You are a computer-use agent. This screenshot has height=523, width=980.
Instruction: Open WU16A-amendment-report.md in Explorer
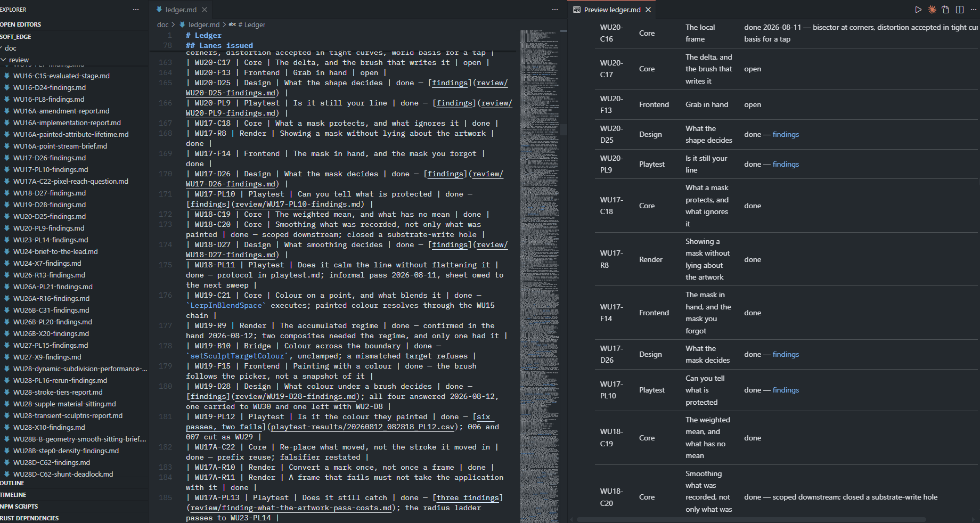[x=61, y=111]
